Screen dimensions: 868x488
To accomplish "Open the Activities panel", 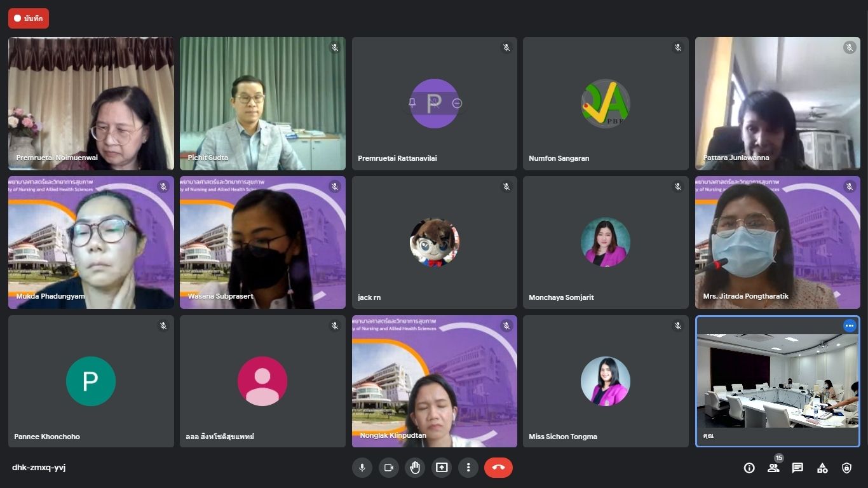I will 822,468.
